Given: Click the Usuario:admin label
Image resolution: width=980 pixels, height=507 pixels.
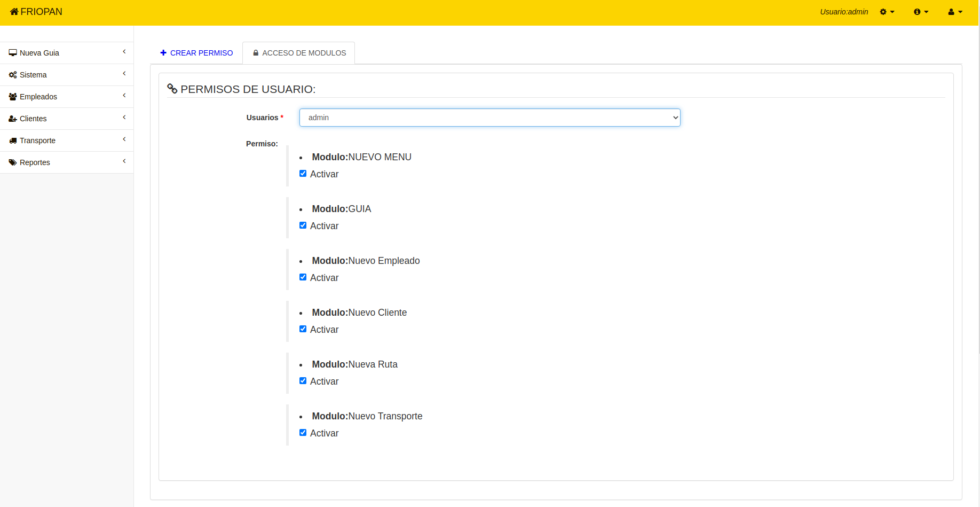Looking at the screenshot, I should (x=844, y=12).
